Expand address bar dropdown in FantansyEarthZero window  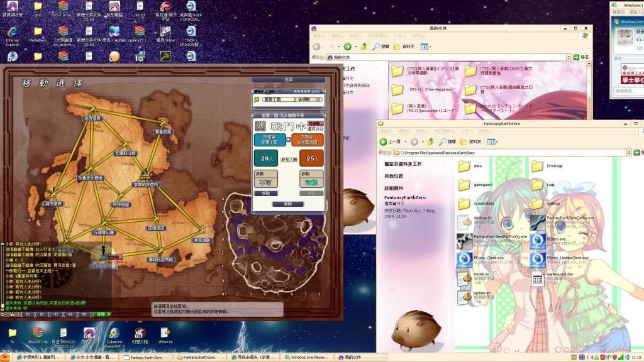(x=629, y=153)
